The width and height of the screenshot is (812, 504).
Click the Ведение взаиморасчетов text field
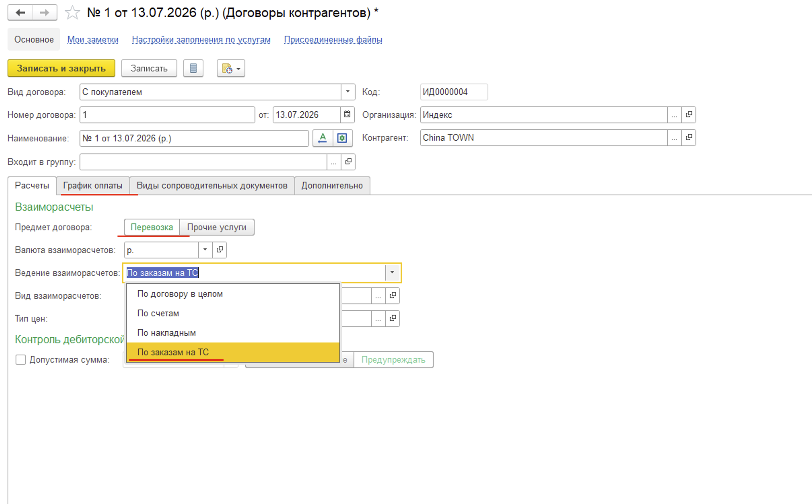pos(255,273)
